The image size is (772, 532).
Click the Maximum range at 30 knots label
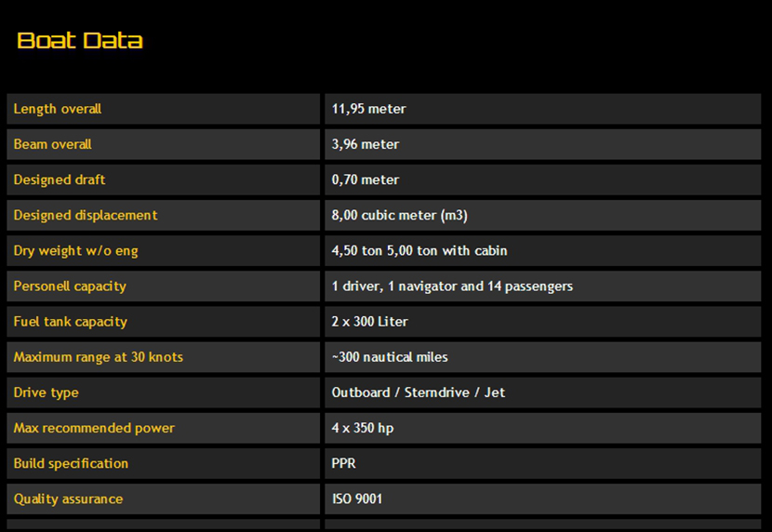tap(99, 356)
